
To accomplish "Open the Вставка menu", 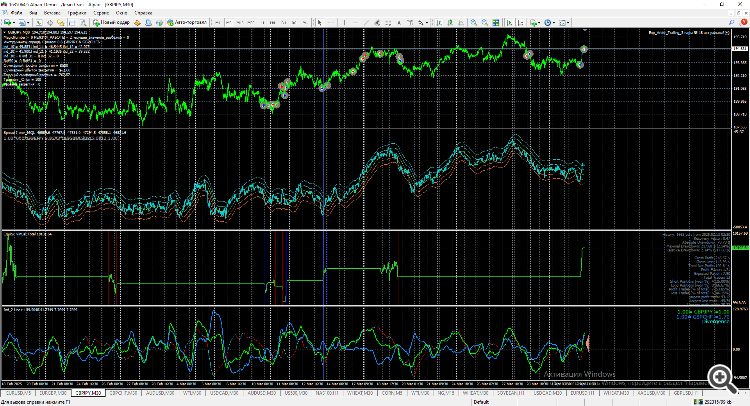I will pos(52,13).
